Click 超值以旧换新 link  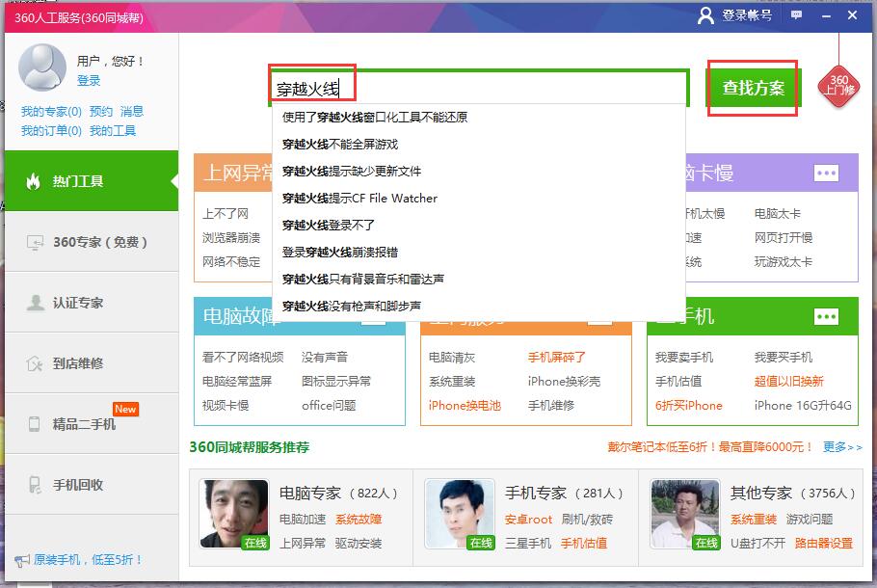point(788,382)
